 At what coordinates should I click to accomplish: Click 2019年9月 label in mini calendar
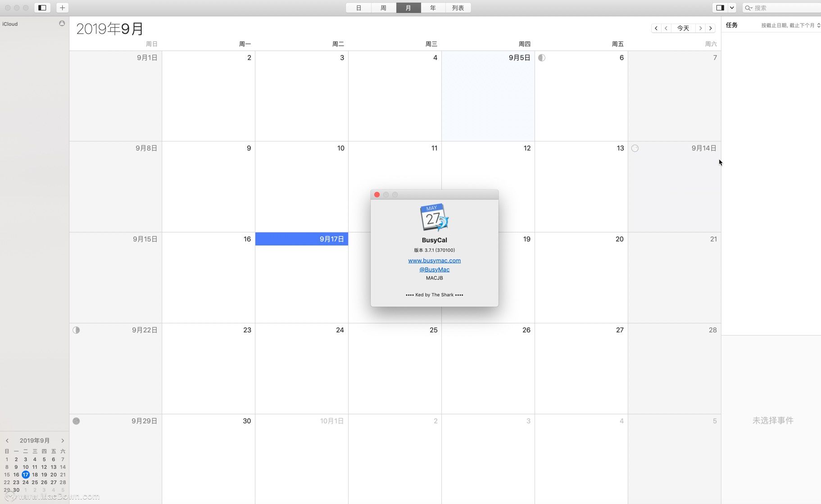pos(35,440)
